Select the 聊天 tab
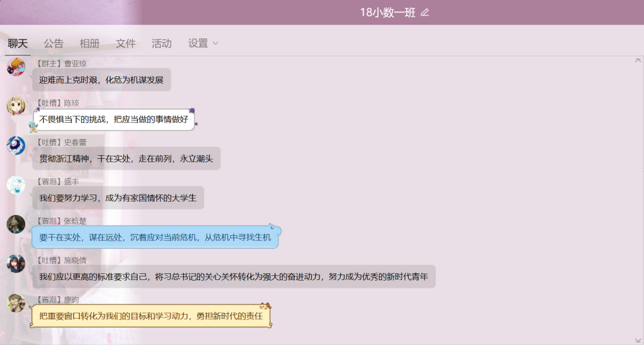The width and height of the screenshot is (644, 345). pyautogui.click(x=18, y=43)
